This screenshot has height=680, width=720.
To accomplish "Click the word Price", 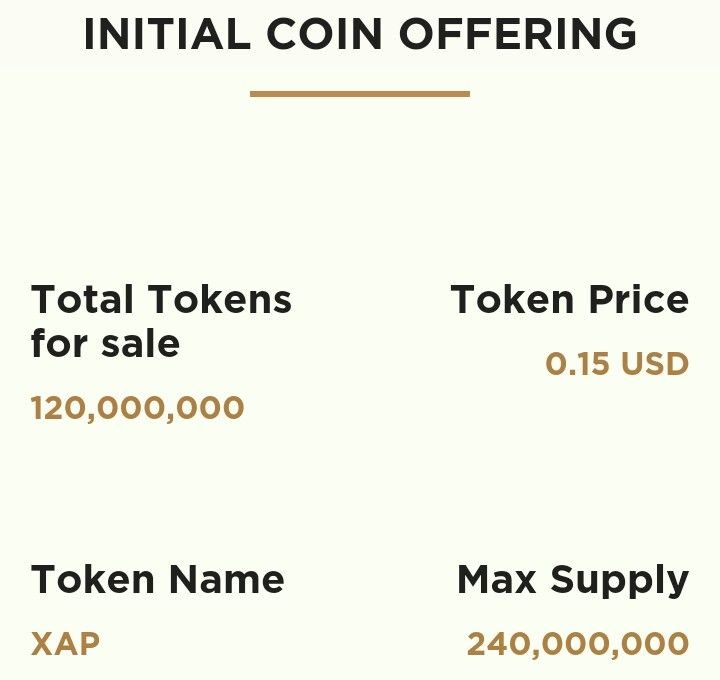I will 639,299.
